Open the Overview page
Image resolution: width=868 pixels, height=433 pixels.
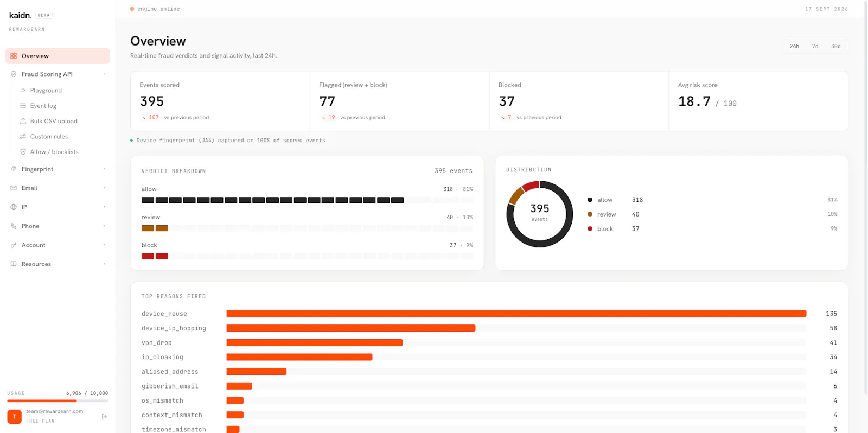[58, 56]
